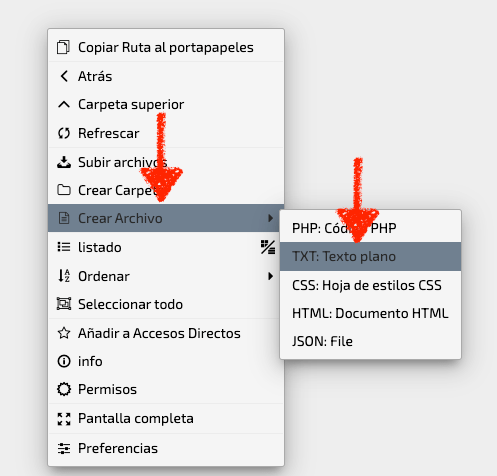Expand the Ordenar submenu arrow
497x476 pixels.
coord(270,276)
